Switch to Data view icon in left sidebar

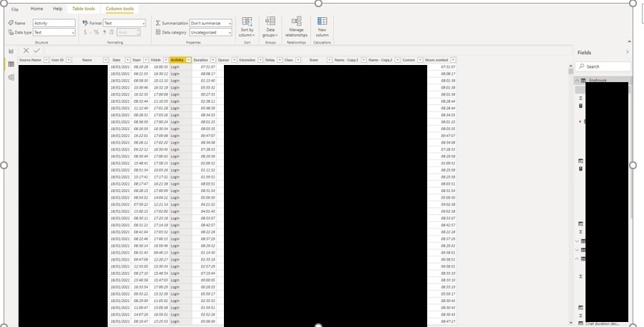pyautogui.click(x=11, y=64)
